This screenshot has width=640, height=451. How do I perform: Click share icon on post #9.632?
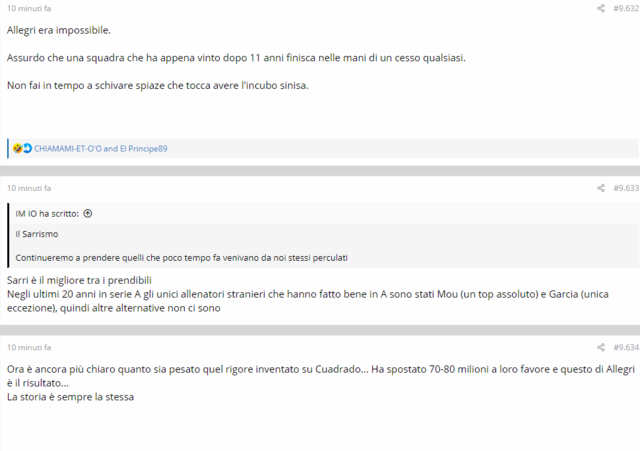(x=601, y=8)
